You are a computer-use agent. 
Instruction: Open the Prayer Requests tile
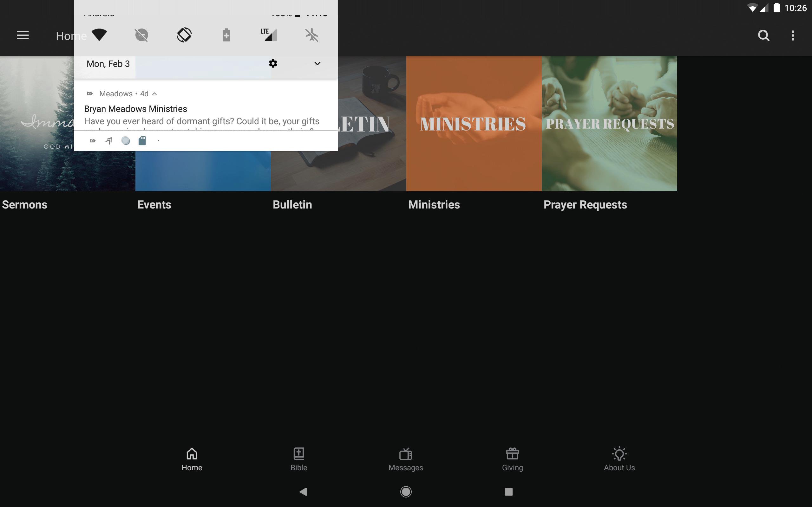(x=609, y=123)
